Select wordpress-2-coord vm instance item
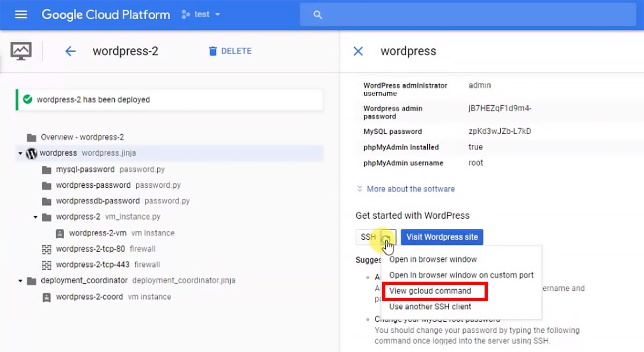The width and height of the screenshot is (644, 352). pos(113,297)
